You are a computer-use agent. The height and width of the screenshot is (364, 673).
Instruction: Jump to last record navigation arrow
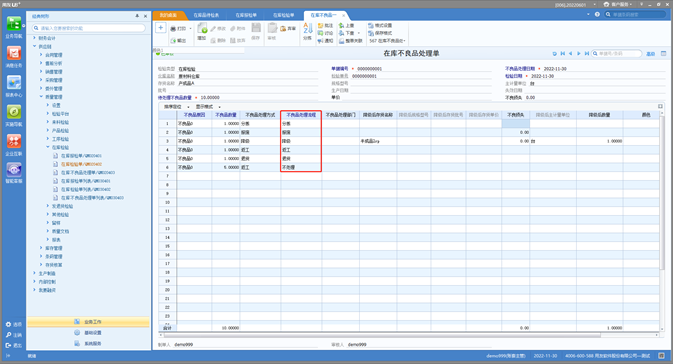click(x=586, y=54)
